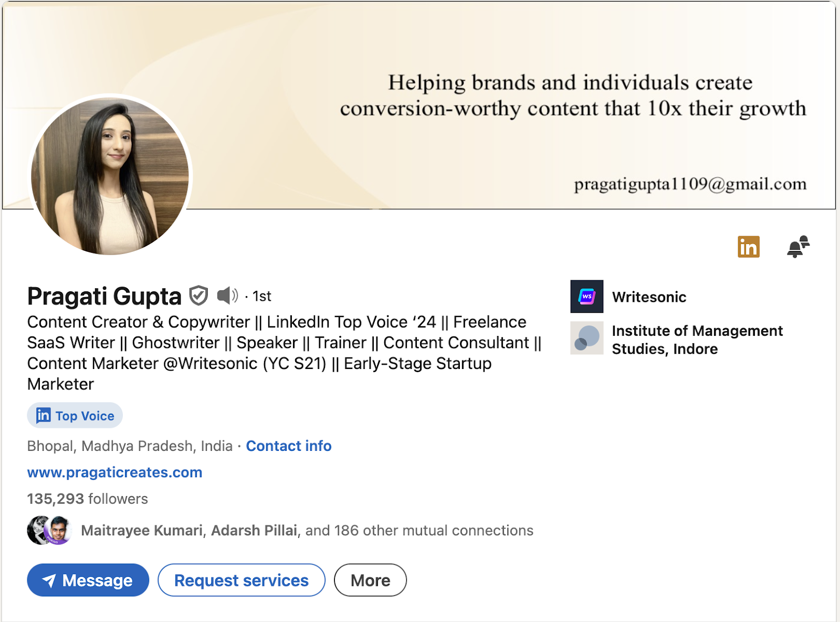Visit www.pragaticreates.com link
The image size is (840, 622).
point(114,472)
